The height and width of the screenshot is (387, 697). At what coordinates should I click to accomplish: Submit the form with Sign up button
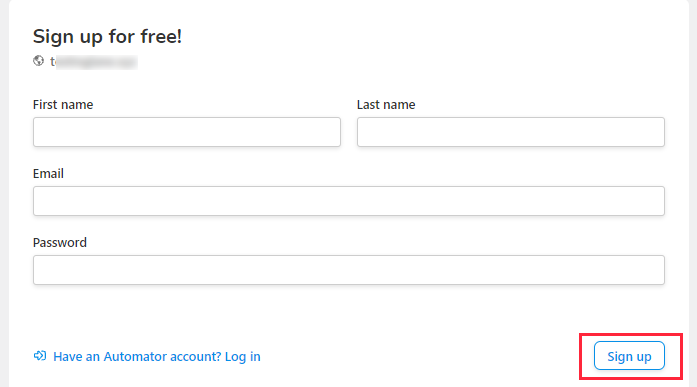pos(629,356)
